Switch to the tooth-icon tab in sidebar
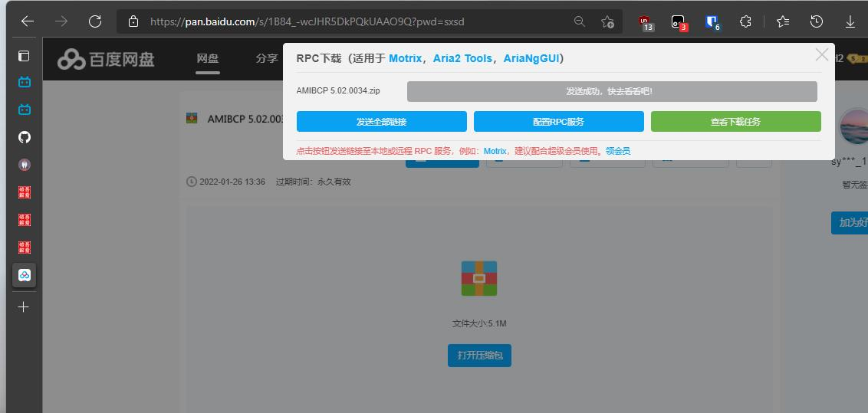Viewport: 868px width, 413px height. coord(25,165)
